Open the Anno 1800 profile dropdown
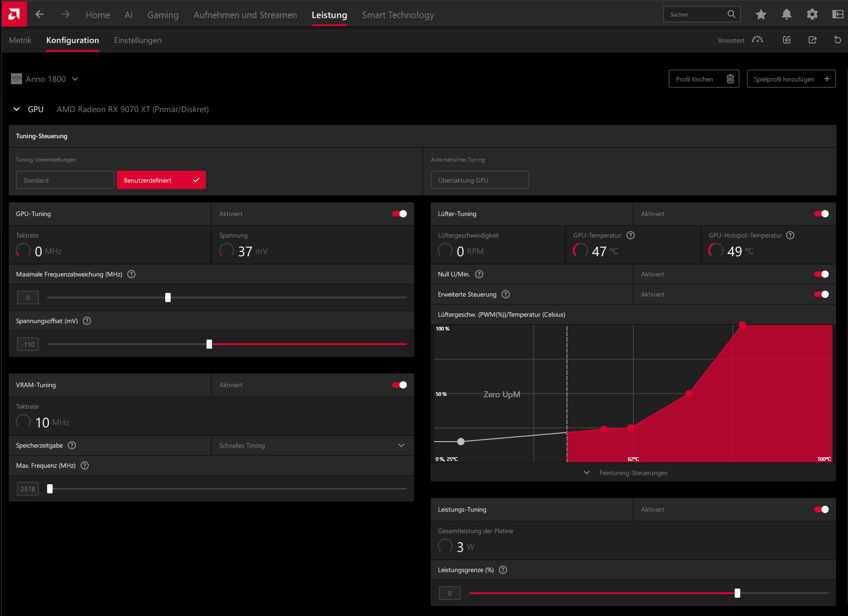 pyautogui.click(x=45, y=79)
